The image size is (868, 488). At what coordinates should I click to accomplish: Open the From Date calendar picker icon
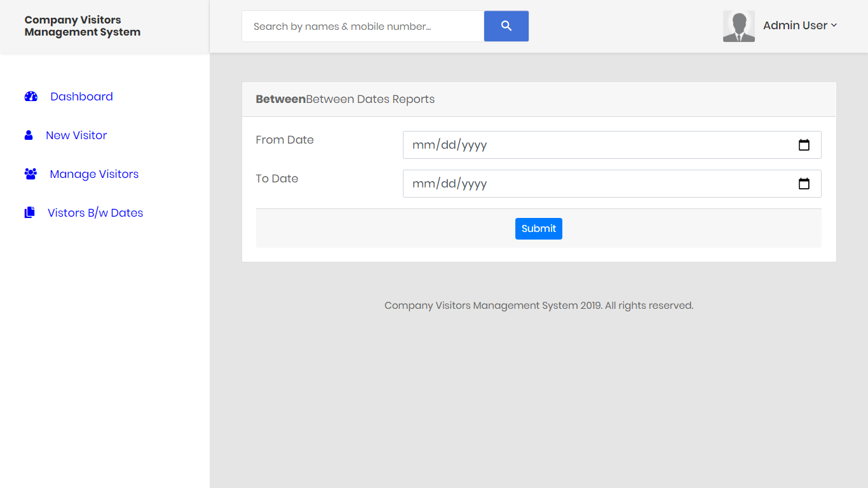[x=804, y=145]
